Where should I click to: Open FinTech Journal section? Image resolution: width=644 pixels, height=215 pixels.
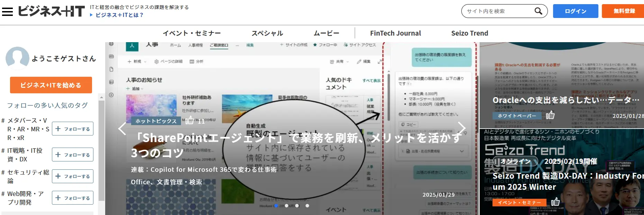coord(396,33)
